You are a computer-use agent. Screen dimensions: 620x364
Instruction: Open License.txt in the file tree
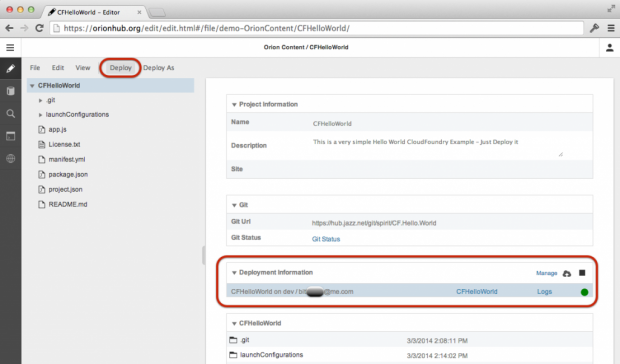pos(64,145)
